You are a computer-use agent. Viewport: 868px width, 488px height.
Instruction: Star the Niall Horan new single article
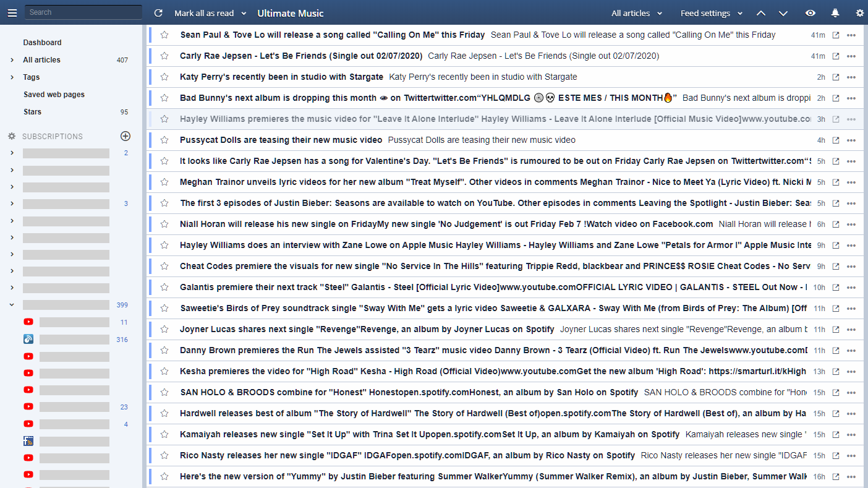(x=164, y=224)
